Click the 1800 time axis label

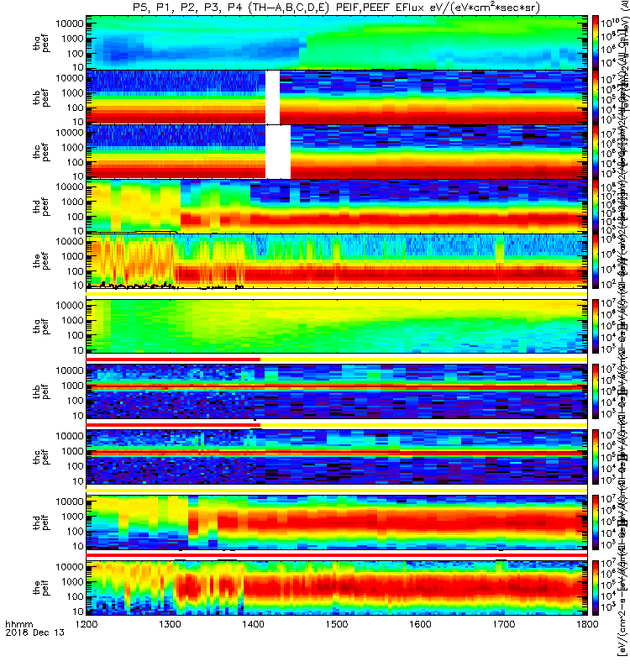[587, 624]
